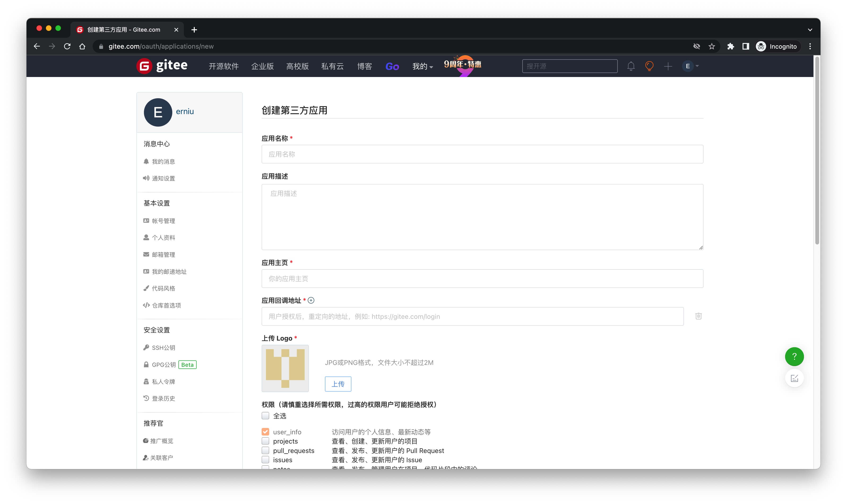Go to the 企业版 navigation item
This screenshot has width=847, height=504.
(262, 66)
